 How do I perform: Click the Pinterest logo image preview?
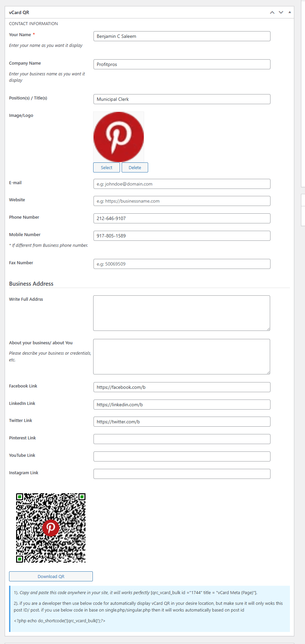coord(119,137)
